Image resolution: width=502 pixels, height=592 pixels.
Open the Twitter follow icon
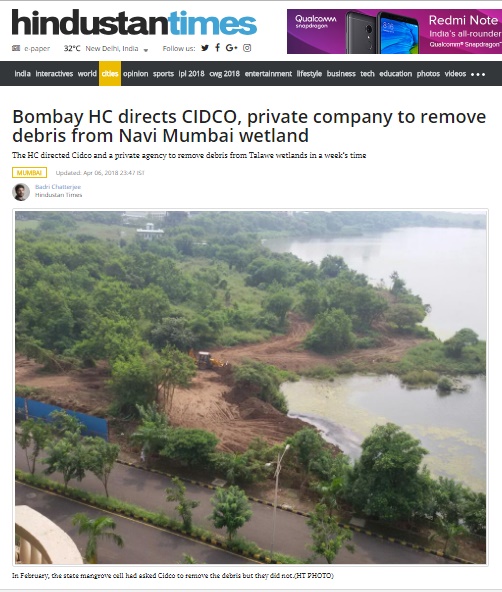(x=205, y=48)
